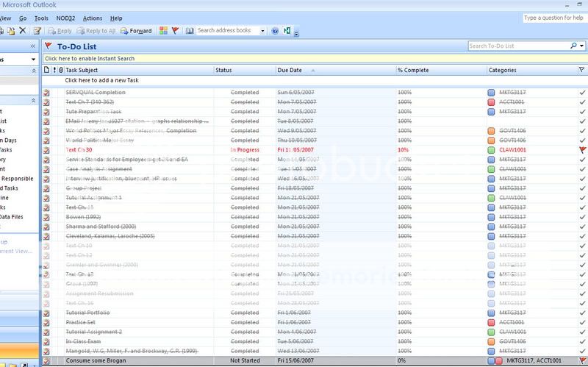This screenshot has height=367, width=588.
Task: Click the task icon for In-Class Exam
Action: [x=46, y=341]
